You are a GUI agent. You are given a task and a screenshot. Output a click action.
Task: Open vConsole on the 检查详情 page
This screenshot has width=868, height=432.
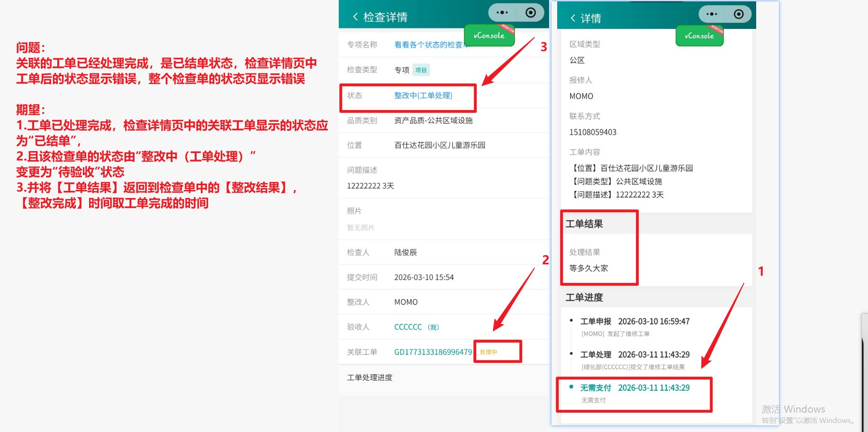coord(489,36)
